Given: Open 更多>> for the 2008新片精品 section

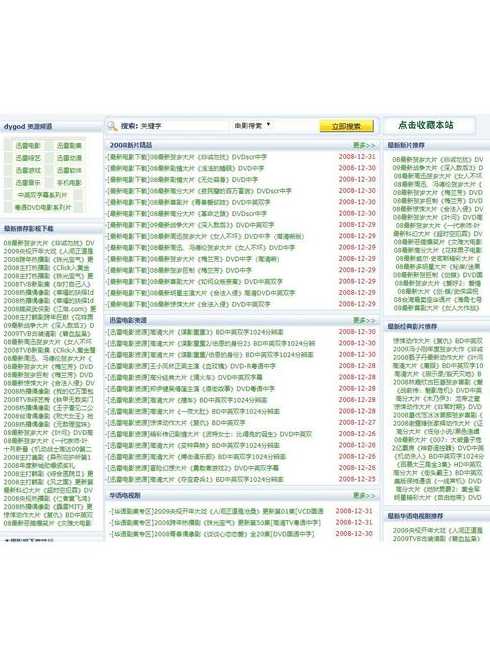Looking at the screenshot, I should 364,145.
